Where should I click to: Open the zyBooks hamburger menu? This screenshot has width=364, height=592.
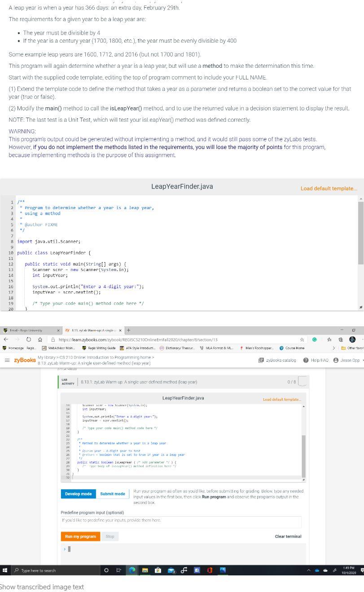(x=8, y=360)
